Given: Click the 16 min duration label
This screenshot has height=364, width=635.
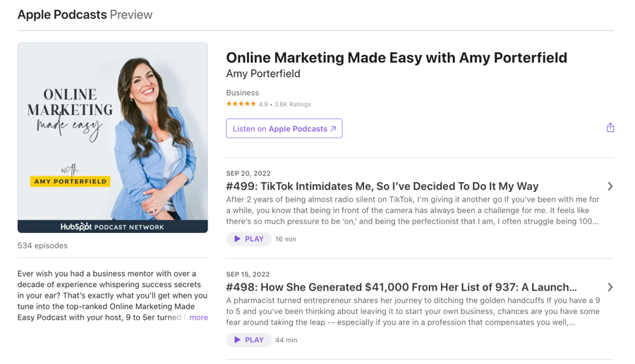Looking at the screenshot, I should 286,239.
